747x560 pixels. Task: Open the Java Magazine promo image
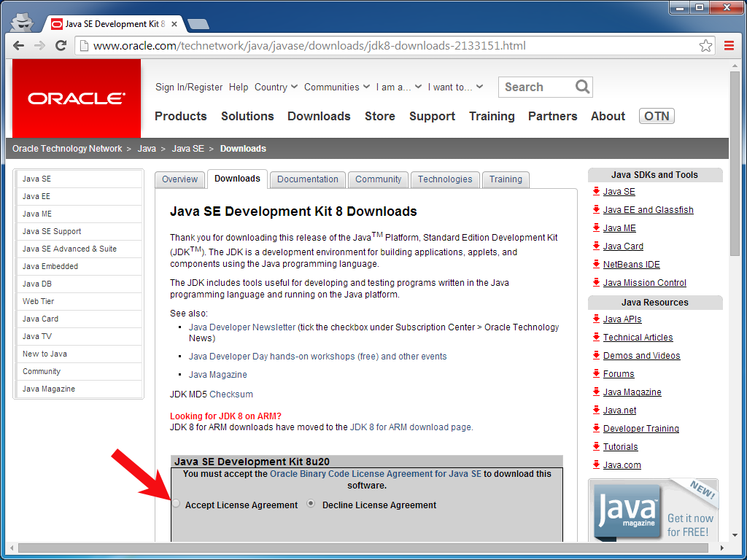653,510
